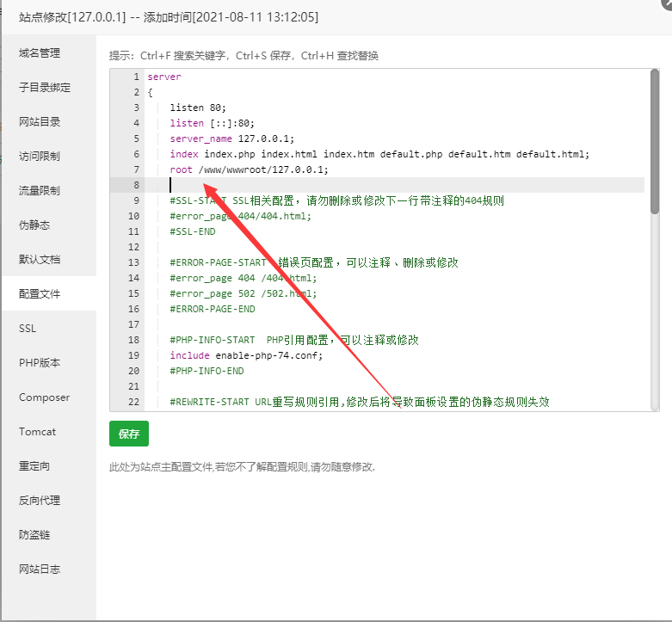
Task: Open the SSL settings tab
Action: click(28, 329)
